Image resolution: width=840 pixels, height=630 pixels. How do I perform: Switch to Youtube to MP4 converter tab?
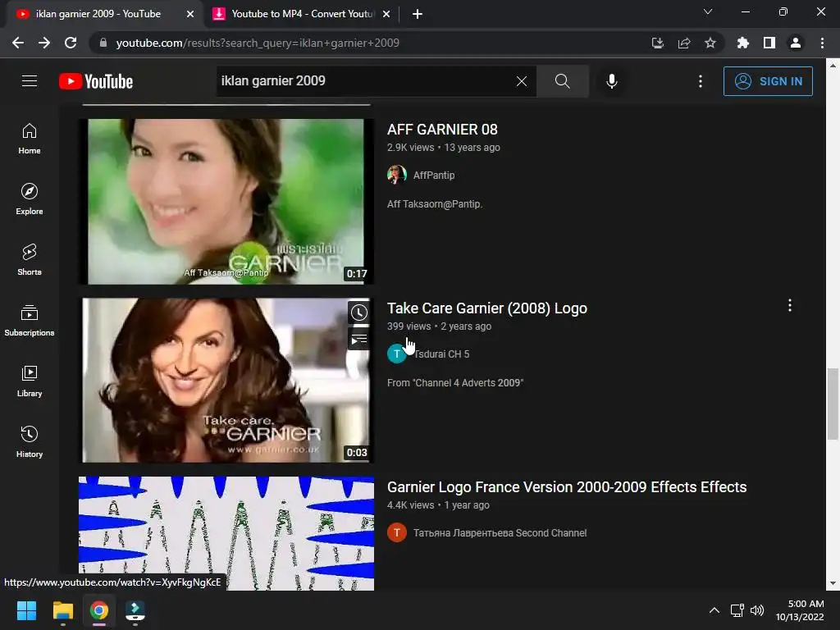[x=303, y=14]
